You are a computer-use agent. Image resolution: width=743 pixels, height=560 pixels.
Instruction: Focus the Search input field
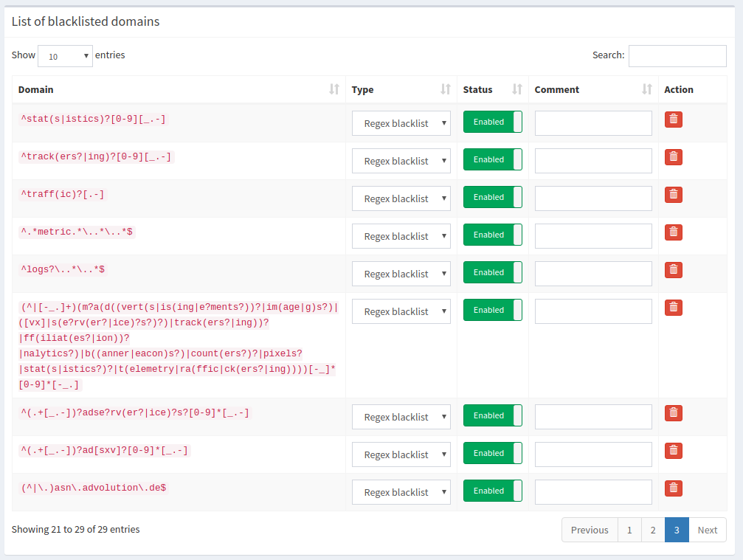pyautogui.click(x=677, y=56)
